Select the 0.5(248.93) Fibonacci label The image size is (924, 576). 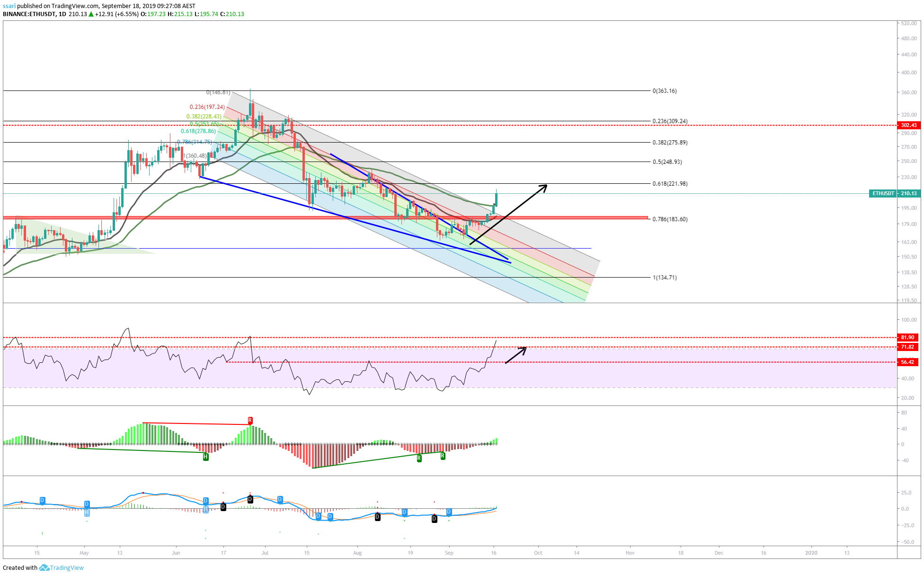point(667,162)
